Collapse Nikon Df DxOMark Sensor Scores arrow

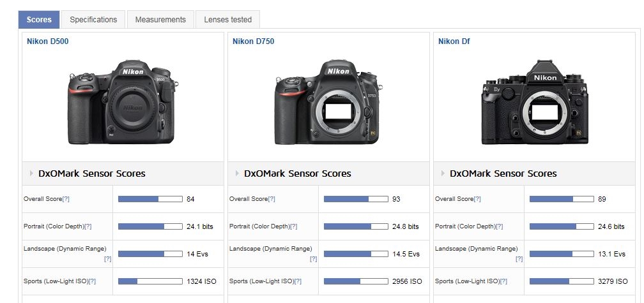(442, 174)
